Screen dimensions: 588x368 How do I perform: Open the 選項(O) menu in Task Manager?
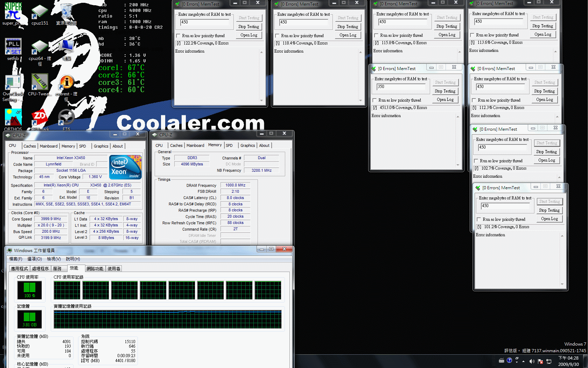tap(35, 259)
